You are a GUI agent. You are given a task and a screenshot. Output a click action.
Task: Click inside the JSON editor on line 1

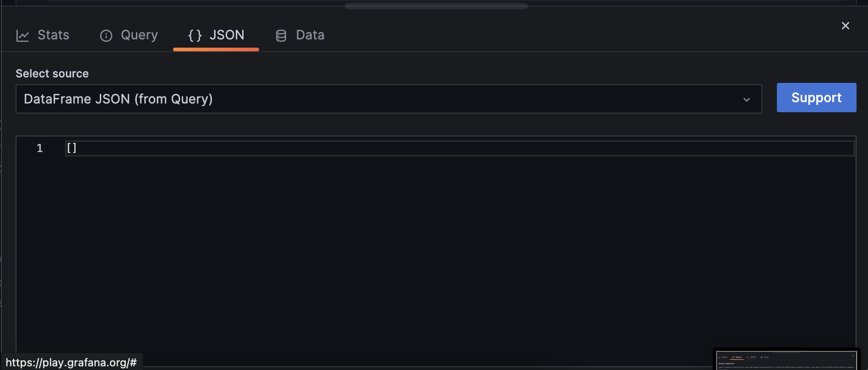[x=183, y=148]
